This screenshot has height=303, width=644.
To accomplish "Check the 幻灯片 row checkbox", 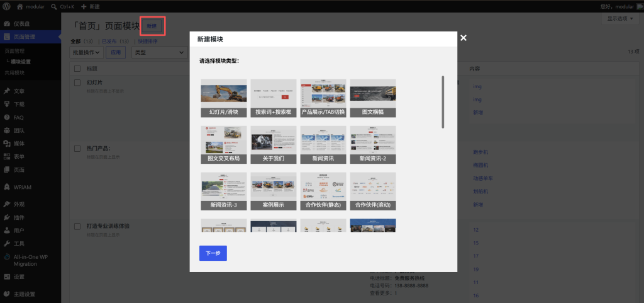I will [x=77, y=83].
